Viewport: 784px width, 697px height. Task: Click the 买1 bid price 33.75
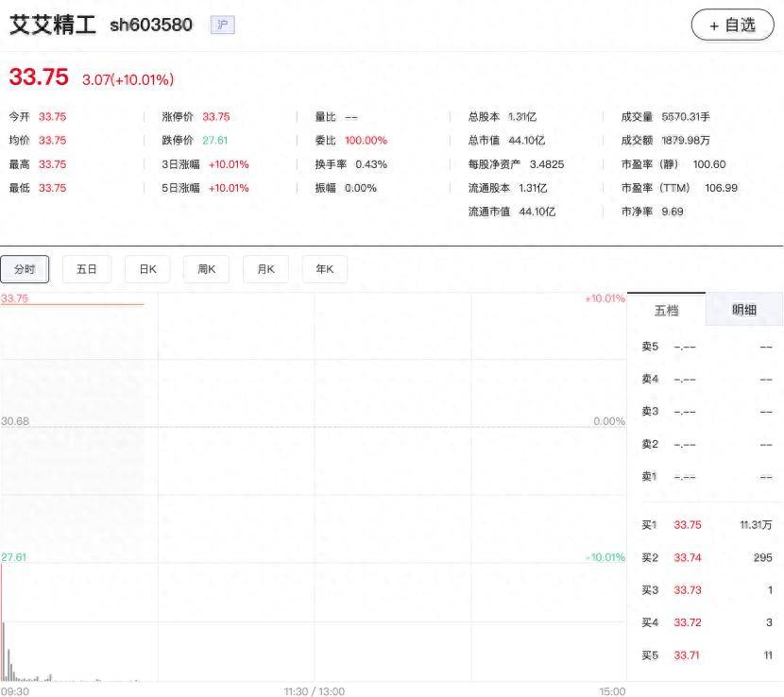coord(688,525)
